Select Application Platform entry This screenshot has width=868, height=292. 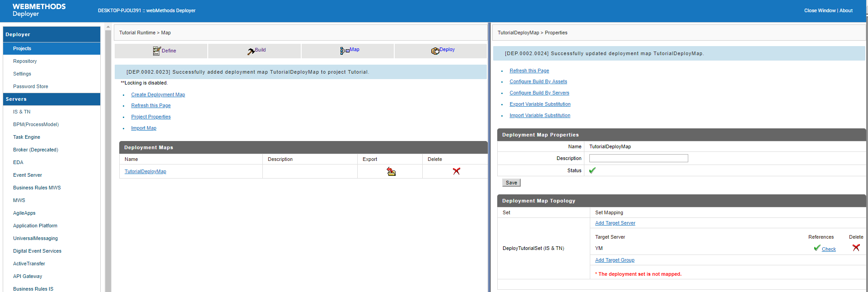point(35,226)
